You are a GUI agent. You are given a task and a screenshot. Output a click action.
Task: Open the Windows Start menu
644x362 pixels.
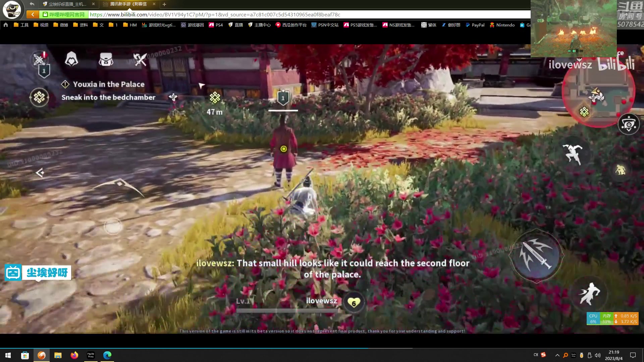tap(8, 355)
